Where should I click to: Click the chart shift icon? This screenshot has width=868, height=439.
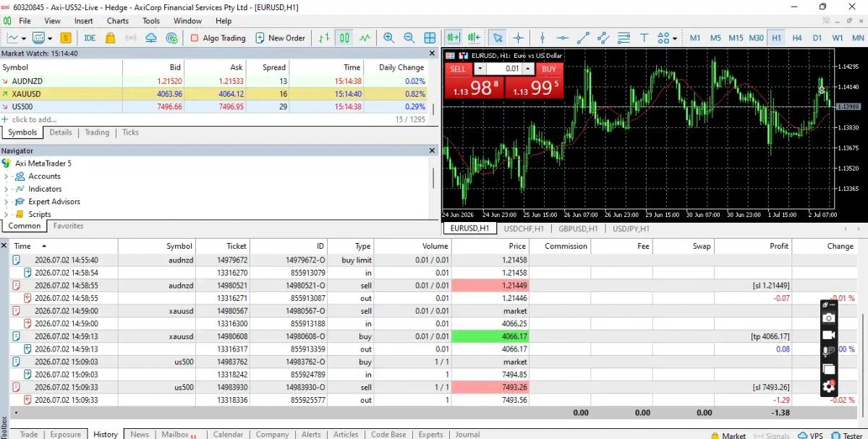475,38
